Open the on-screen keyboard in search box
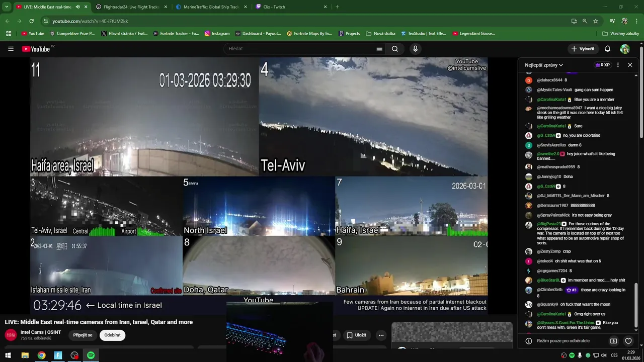 (379, 49)
